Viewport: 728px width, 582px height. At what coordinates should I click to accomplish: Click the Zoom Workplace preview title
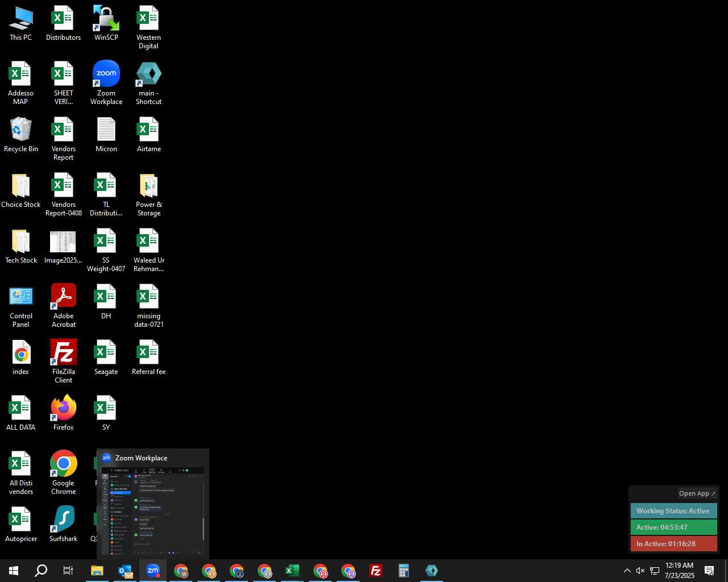(141, 458)
